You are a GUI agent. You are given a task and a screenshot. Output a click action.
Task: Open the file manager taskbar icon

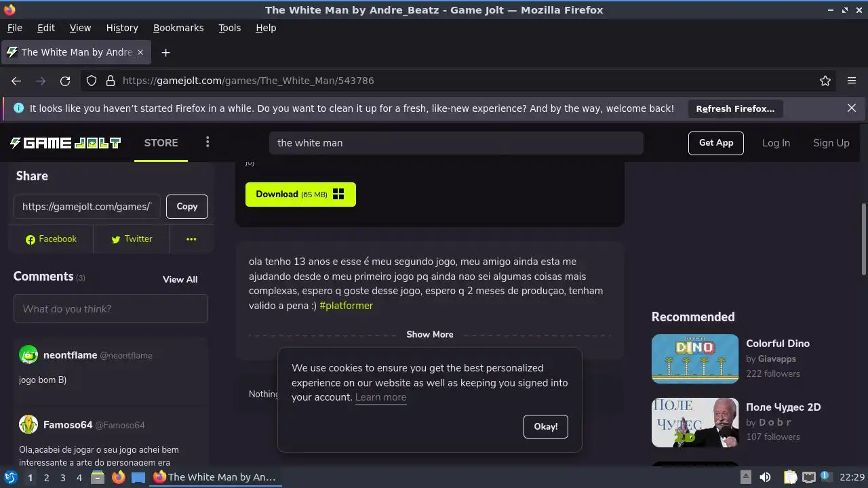(98, 477)
